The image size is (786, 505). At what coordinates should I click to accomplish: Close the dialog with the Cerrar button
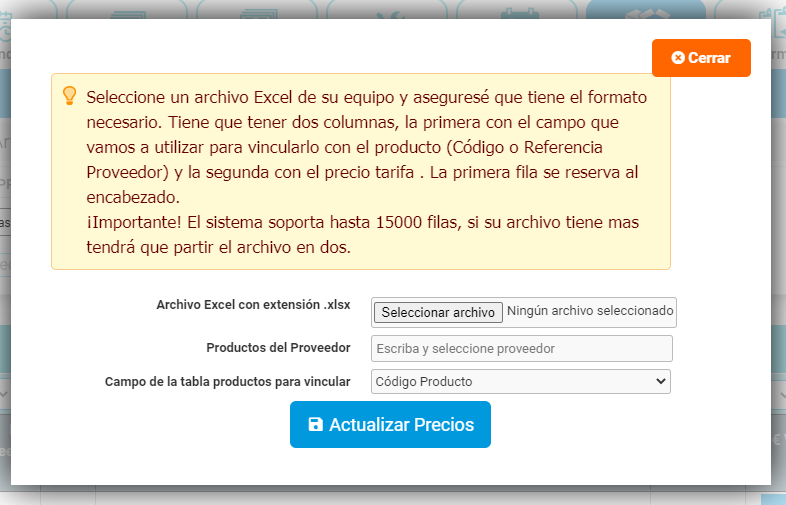click(701, 58)
